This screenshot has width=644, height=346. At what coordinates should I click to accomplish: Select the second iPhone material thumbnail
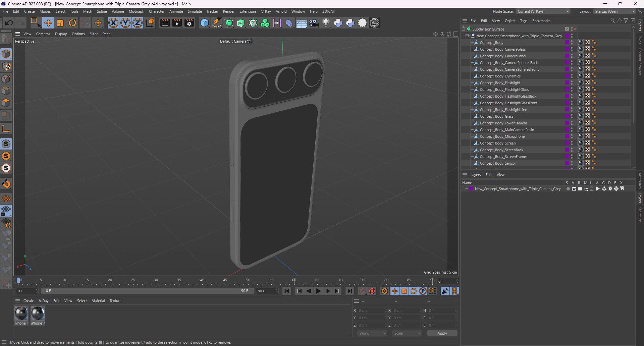pos(38,313)
